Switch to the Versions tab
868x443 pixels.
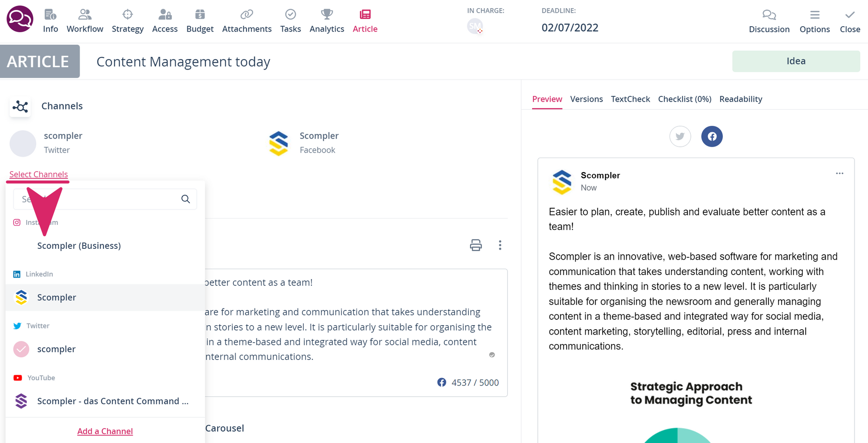click(x=586, y=99)
